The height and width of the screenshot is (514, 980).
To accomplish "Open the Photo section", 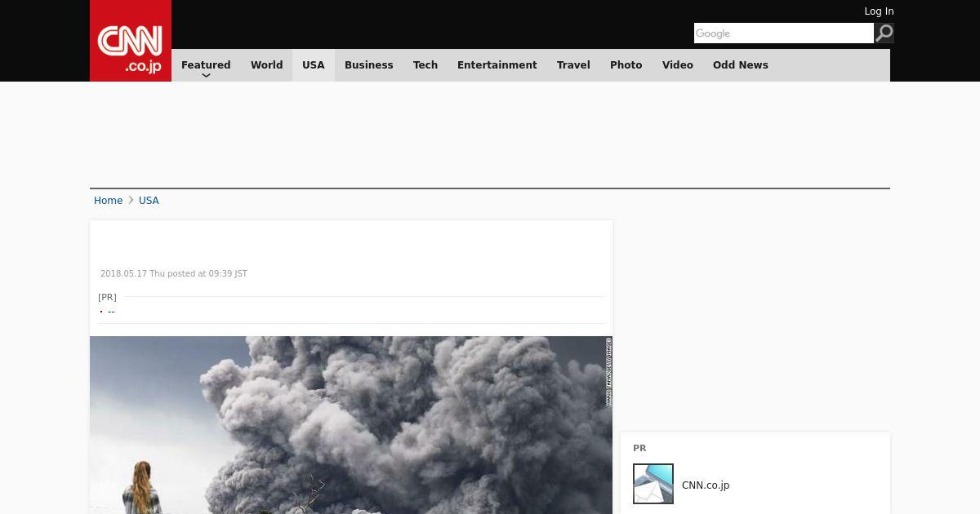I will [626, 65].
